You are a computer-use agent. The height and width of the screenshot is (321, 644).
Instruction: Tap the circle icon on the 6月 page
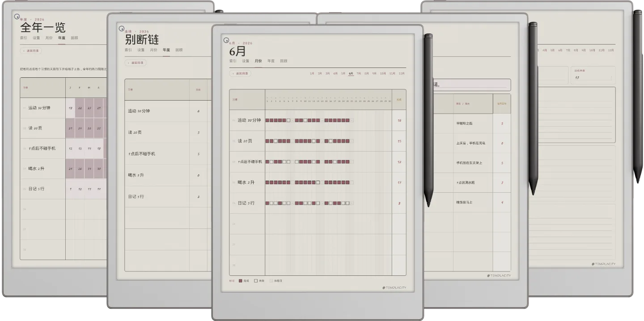click(x=226, y=40)
